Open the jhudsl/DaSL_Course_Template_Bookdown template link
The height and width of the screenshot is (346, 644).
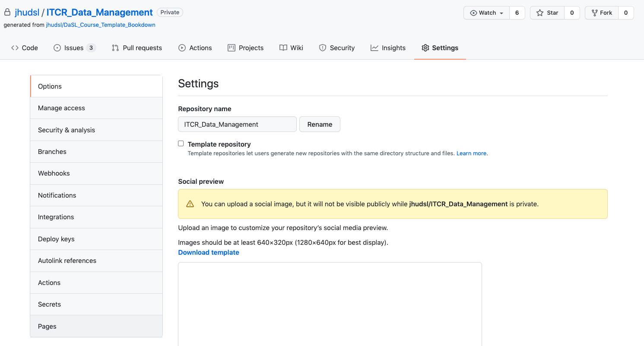pos(101,25)
